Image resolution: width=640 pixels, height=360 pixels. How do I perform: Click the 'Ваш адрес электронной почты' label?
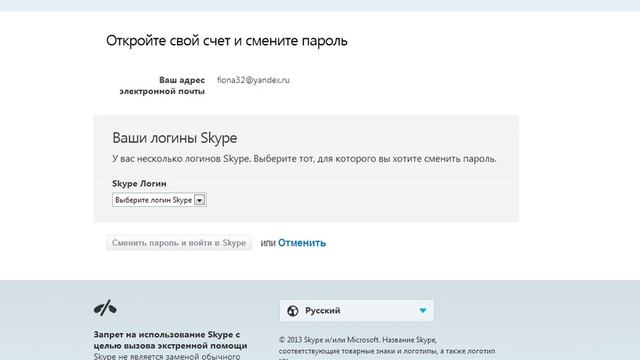[162, 86]
